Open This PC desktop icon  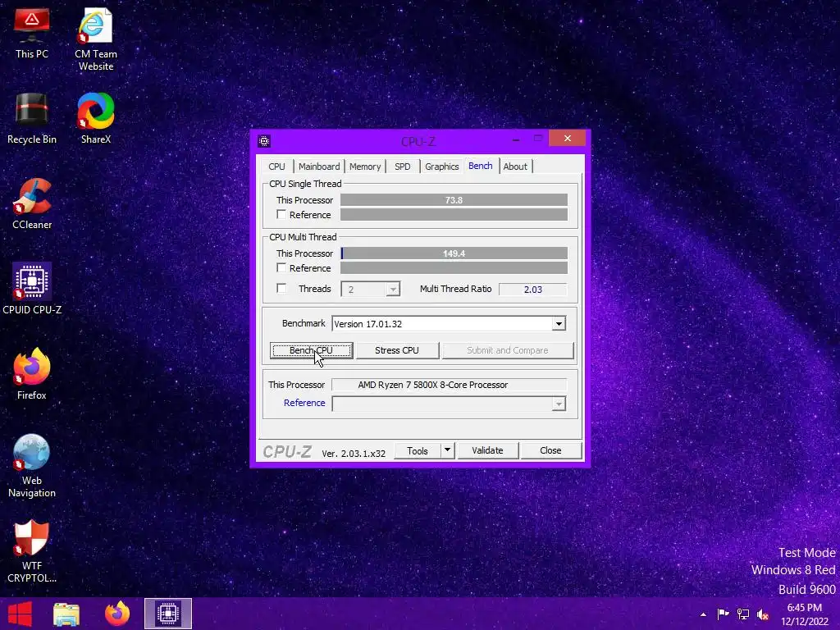point(32,33)
